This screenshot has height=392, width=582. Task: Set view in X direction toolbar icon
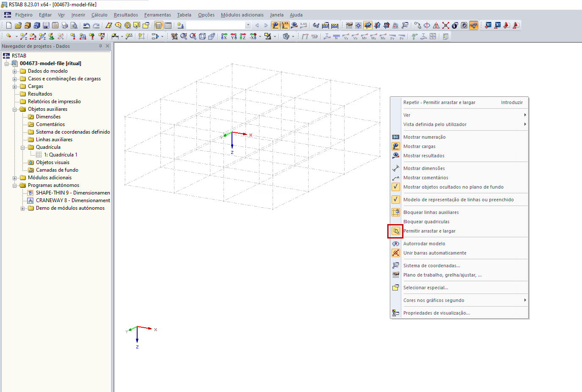(224, 36)
